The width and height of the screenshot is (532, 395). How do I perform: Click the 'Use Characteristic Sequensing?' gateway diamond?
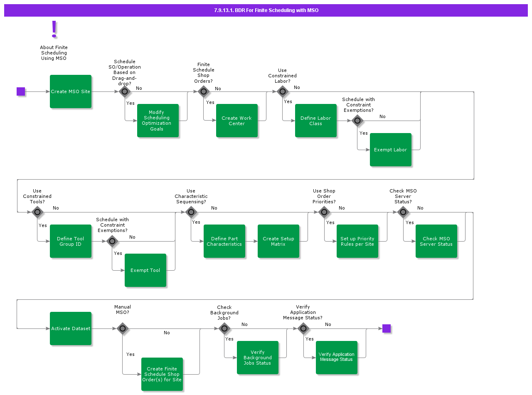point(191,212)
